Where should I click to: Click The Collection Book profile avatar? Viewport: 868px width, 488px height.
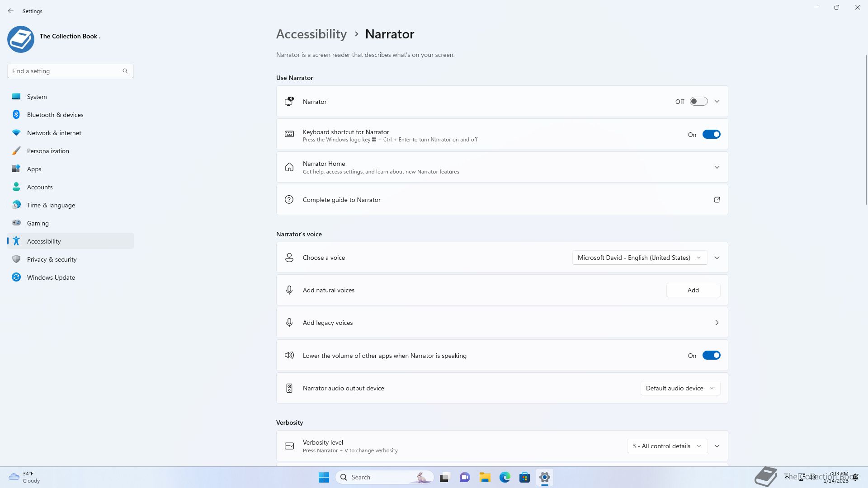(x=21, y=39)
